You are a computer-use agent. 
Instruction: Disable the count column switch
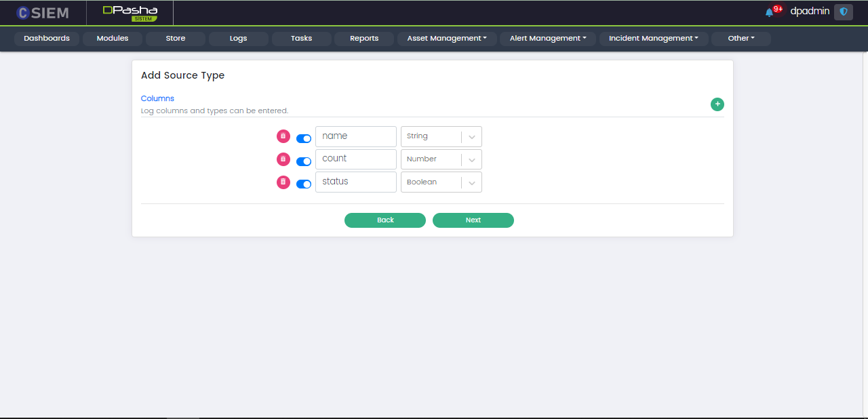click(x=304, y=161)
